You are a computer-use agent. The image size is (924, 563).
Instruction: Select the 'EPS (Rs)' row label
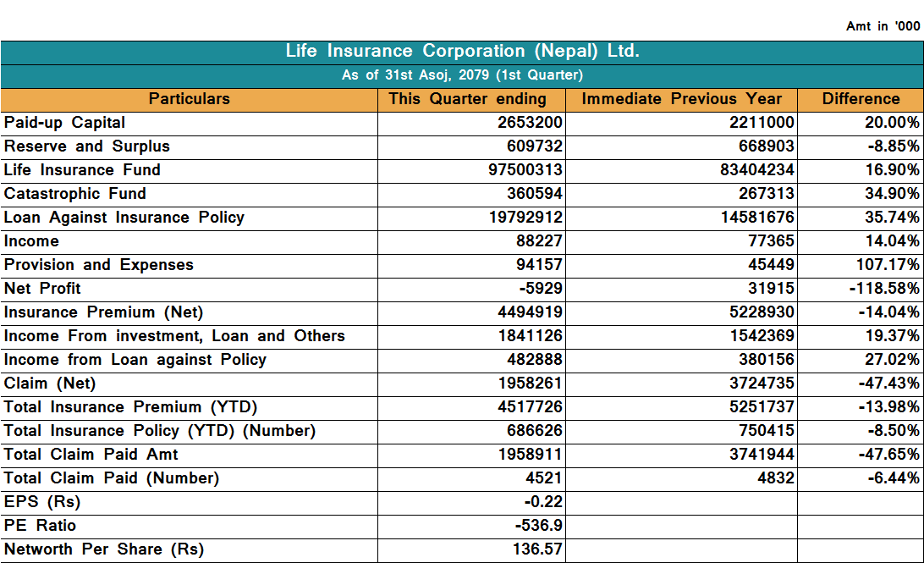(x=41, y=502)
